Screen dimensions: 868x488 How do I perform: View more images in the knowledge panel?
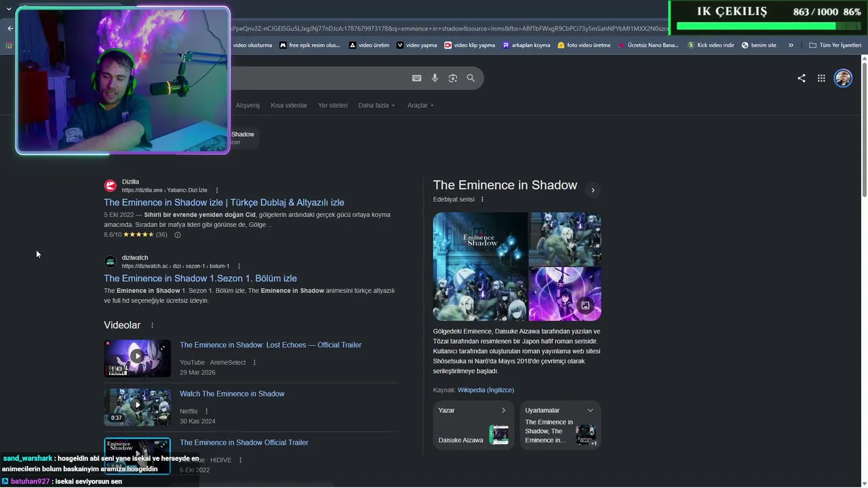(x=585, y=306)
